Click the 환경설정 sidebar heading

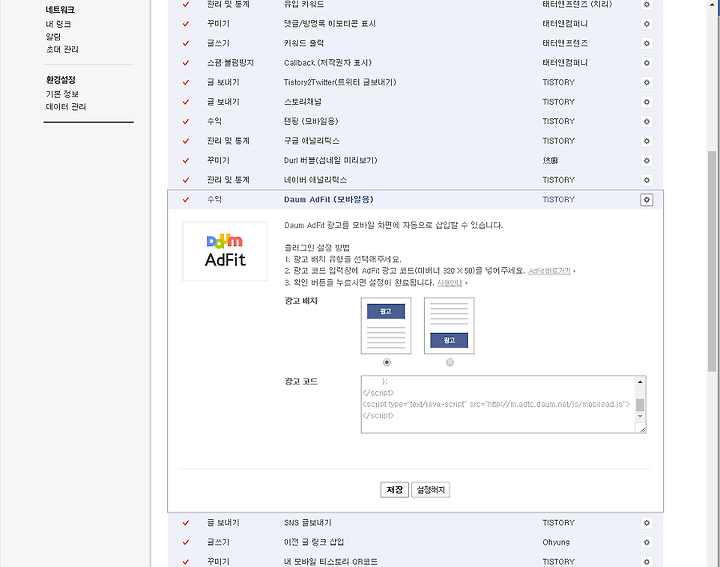[61, 80]
